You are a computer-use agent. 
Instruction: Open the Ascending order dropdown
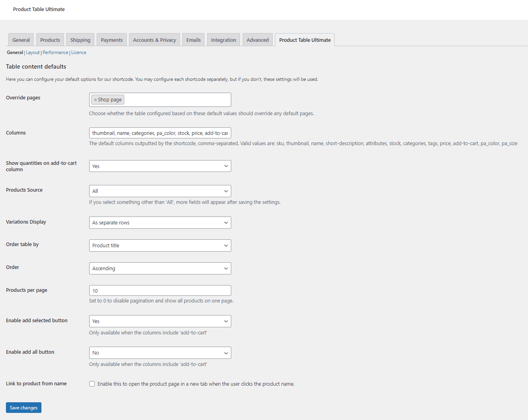160,268
